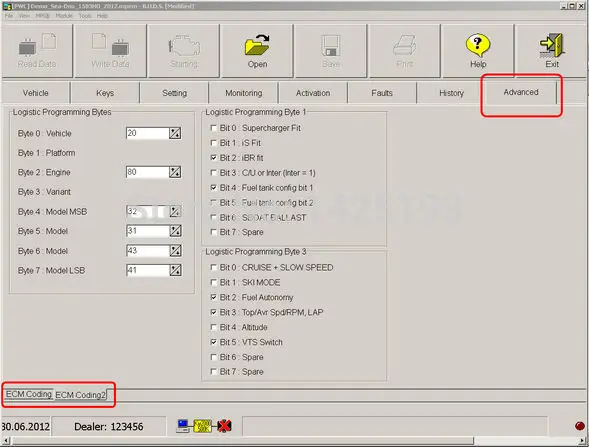Open the File menu

tap(9, 16)
